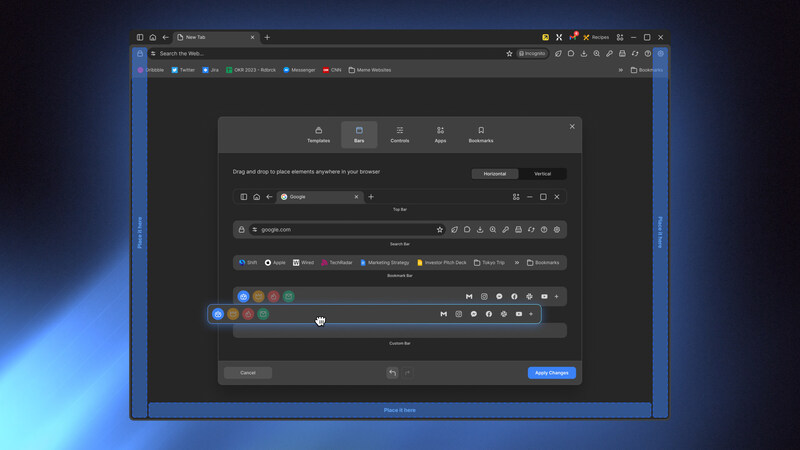This screenshot has width=800, height=450.
Task: Click the bookmark star in preview search bar
Action: point(439,230)
